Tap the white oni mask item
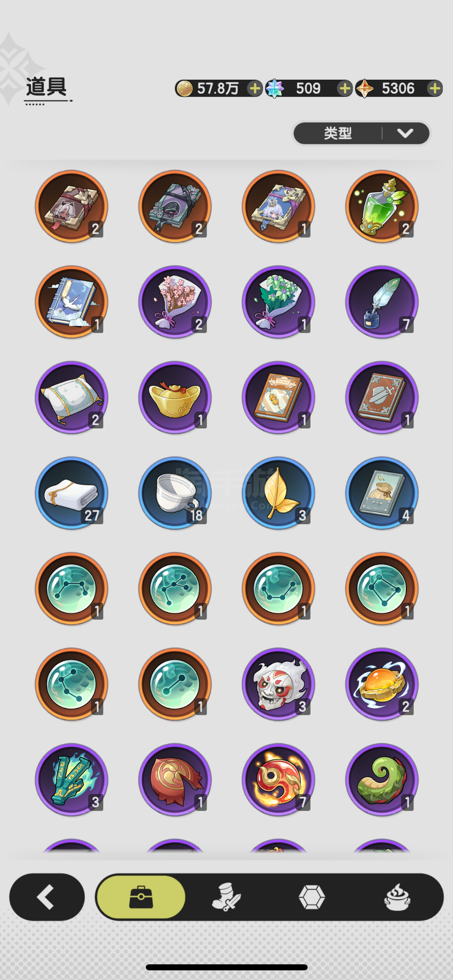The height and width of the screenshot is (980, 453). click(x=278, y=684)
